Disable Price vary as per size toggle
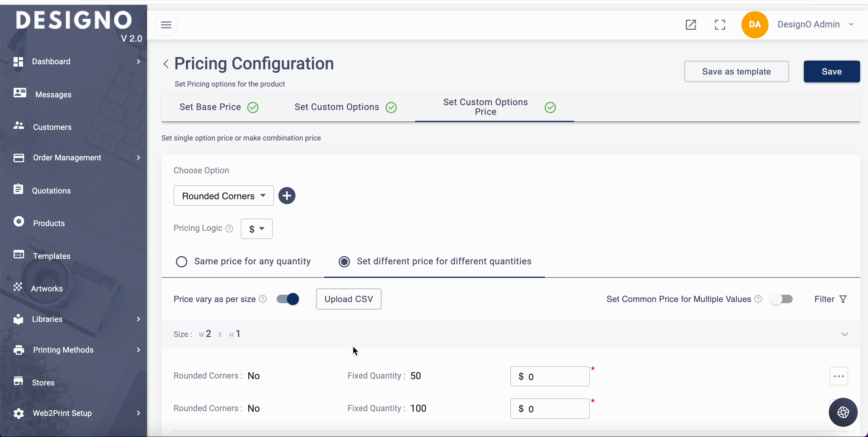 click(x=288, y=299)
